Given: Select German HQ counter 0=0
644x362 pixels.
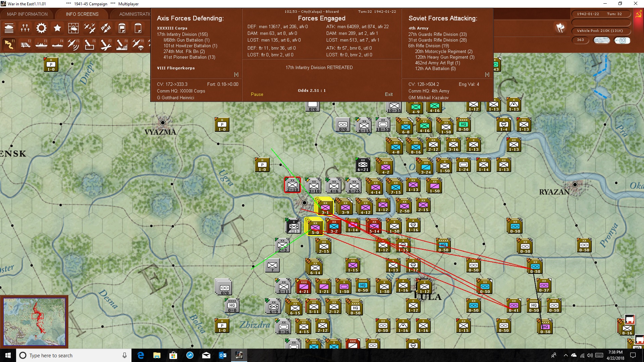Looking at the screenshot, I should [x=232, y=305].
